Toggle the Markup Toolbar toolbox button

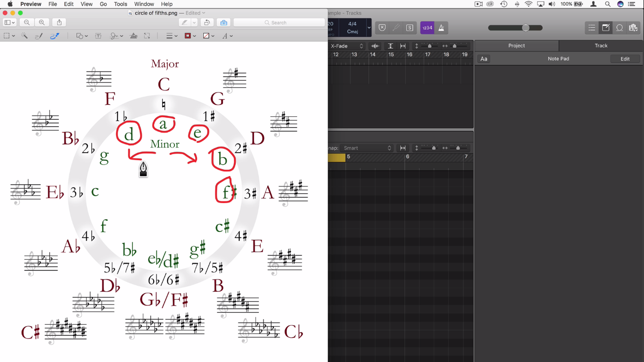223,23
